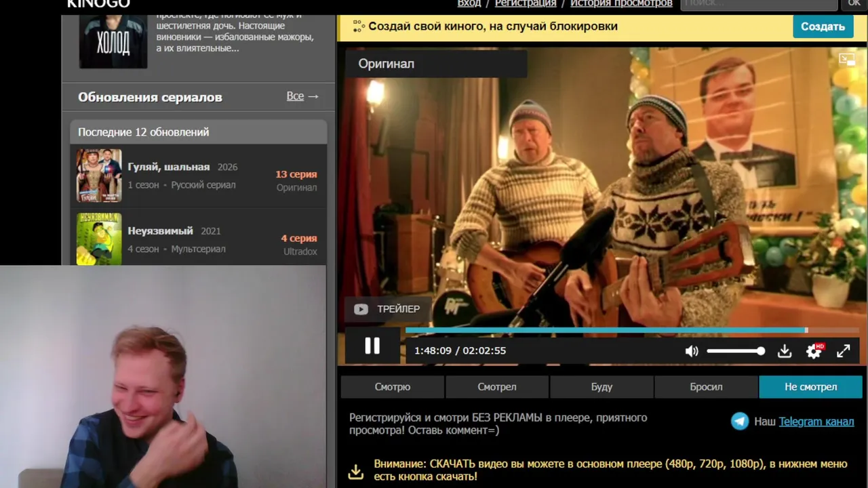Click the Telegram round icon
This screenshot has height=488, width=868.
click(x=740, y=422)
